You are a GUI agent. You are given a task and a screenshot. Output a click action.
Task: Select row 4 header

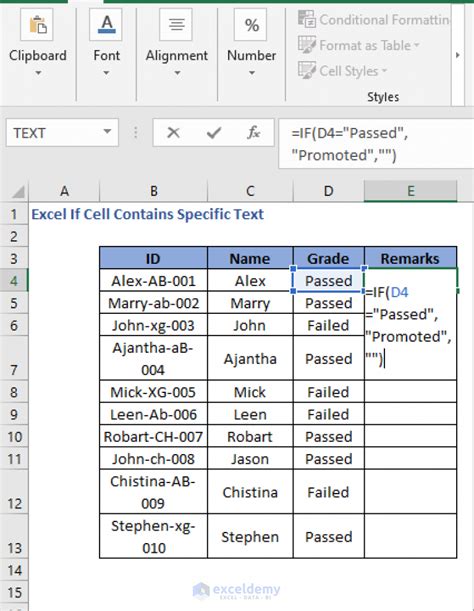click(14, 280)
